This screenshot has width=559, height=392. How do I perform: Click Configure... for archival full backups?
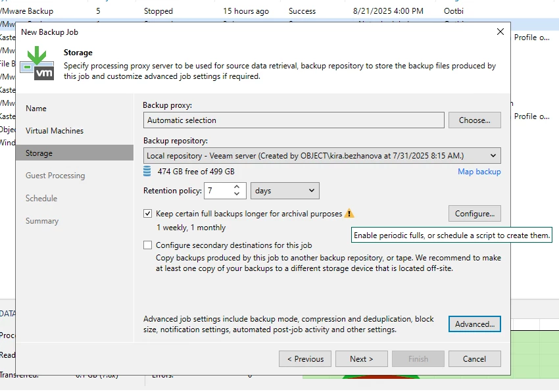[475, 214]
